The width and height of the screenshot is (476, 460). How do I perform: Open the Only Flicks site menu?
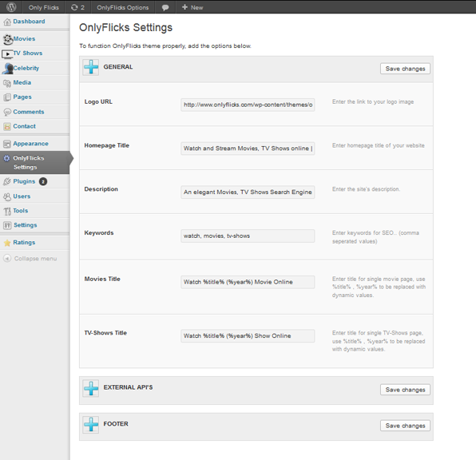[x=44, y=8]
